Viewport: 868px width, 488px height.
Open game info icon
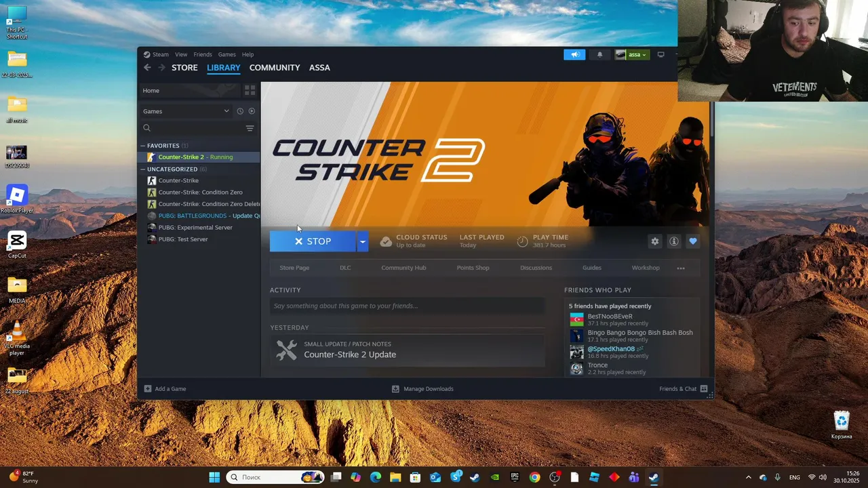pyautogui.click(x=674, y=241)
